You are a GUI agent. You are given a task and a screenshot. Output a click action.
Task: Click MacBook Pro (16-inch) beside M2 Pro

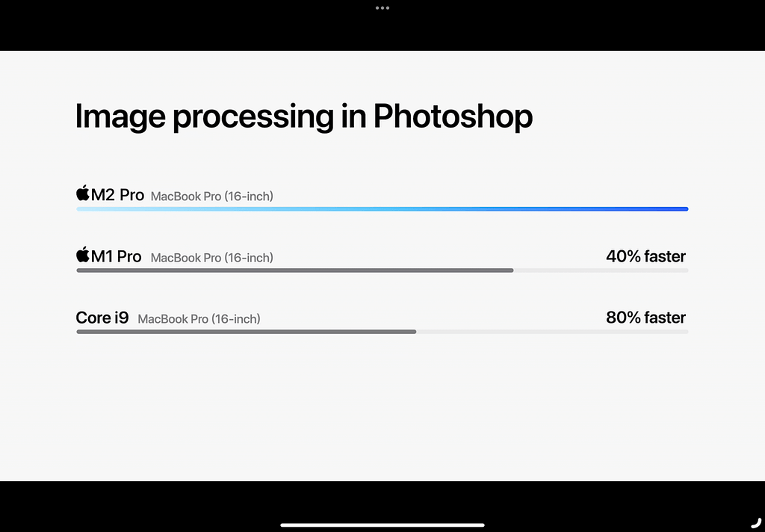(x=211, y=197)
